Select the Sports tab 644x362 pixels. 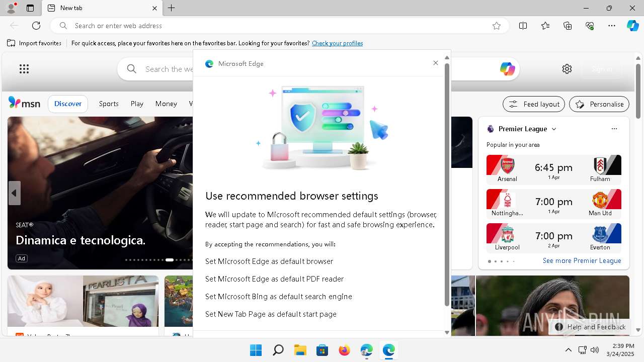point(109,104)
